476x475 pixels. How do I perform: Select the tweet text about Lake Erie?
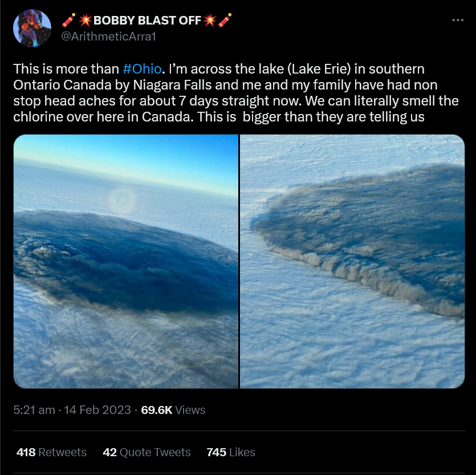[x=236, y=92]
